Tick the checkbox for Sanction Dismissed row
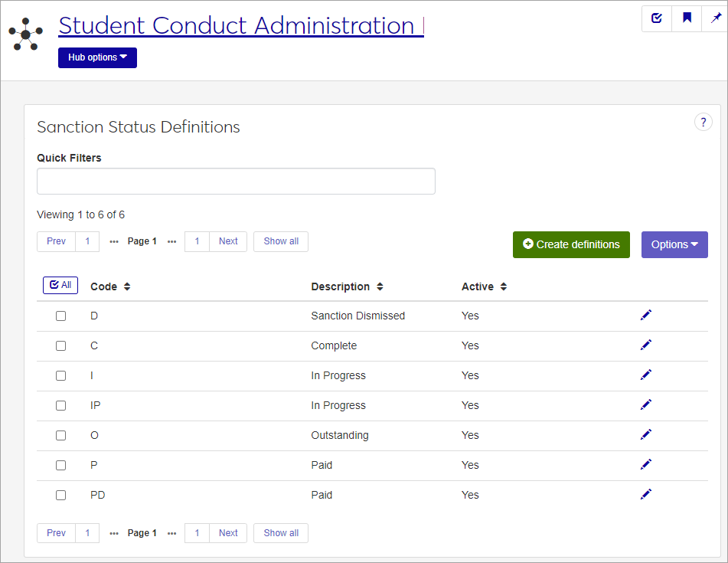 (61, 316)
